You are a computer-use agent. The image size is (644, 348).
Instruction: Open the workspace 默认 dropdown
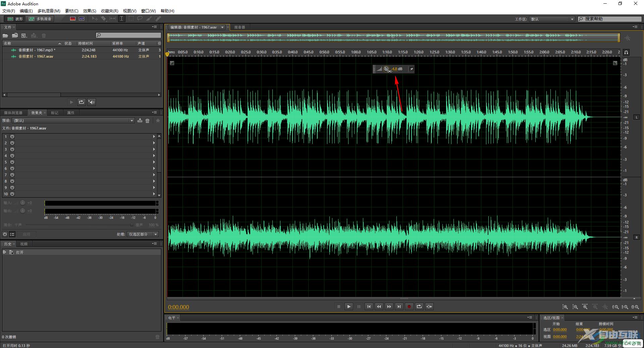552,19
